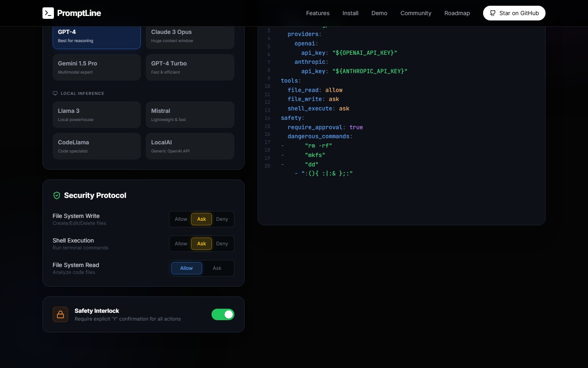Click the file_write: ask config line
The image size is (588, 368).
pos(313,99)
